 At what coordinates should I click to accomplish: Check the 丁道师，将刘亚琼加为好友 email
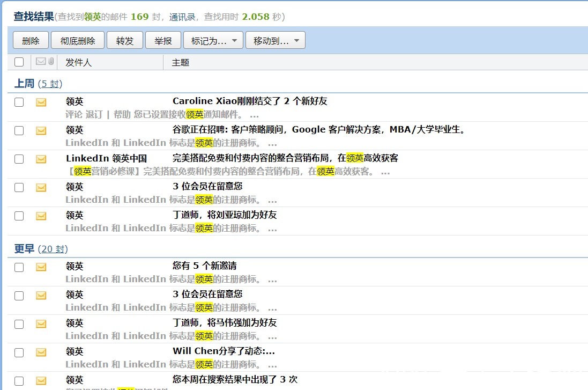point(19,216)
